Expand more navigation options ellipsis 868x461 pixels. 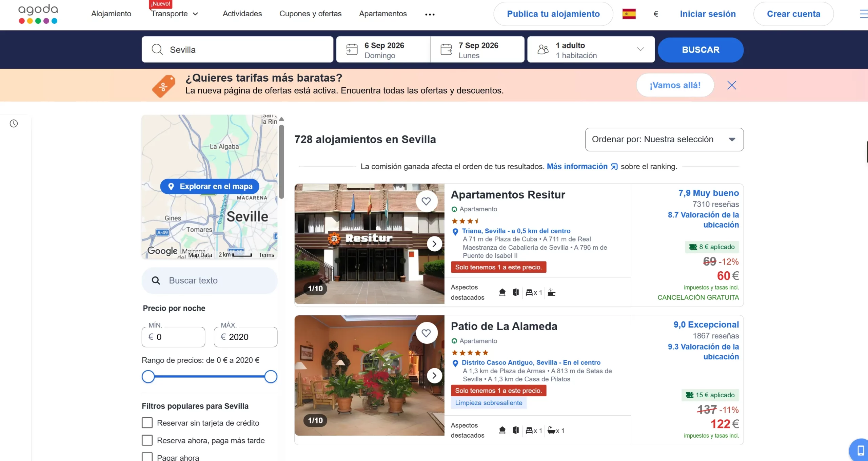tap(430, 14)
